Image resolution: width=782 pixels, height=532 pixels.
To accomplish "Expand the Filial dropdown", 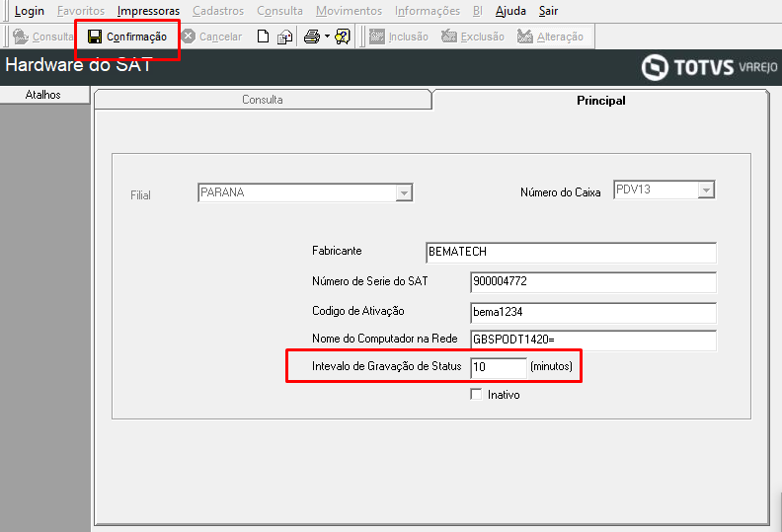I will coord(404,192).
